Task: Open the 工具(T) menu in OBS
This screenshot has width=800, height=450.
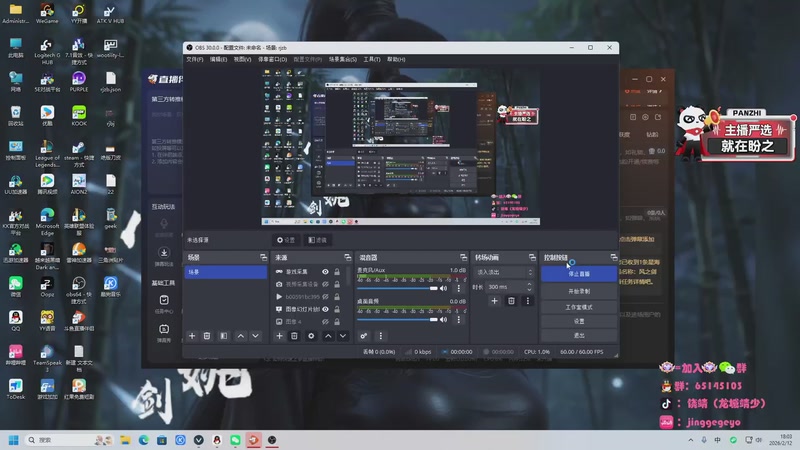Action: (371, 59)
